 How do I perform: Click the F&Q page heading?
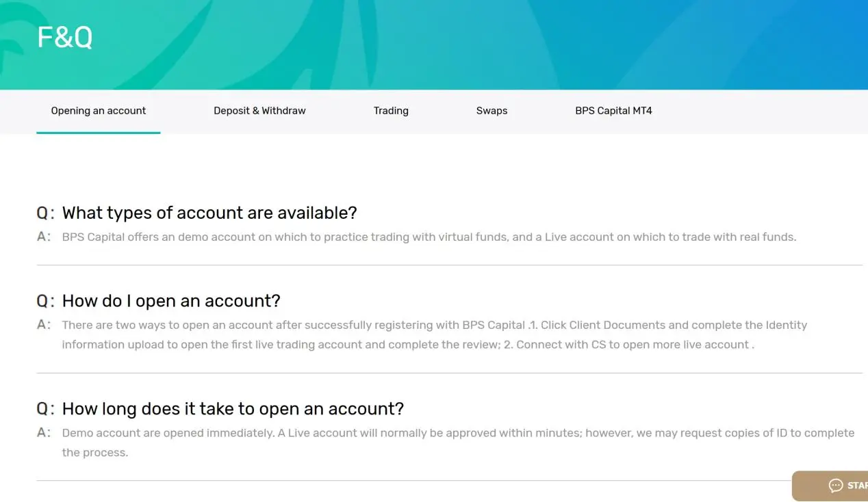coord(64,37)
